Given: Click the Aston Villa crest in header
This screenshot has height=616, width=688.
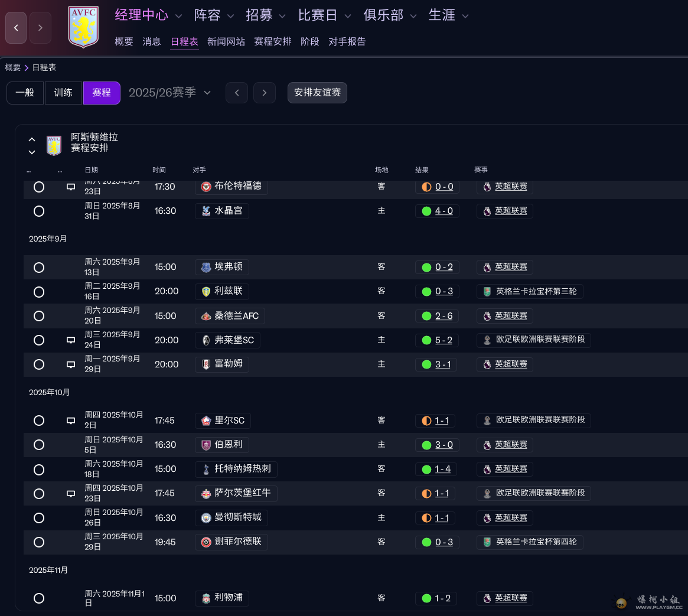Looking at the screenshot, I should click(x=83, y=27).
